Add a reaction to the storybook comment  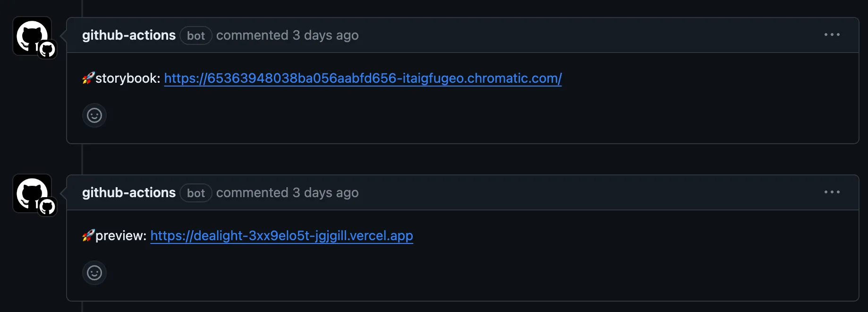click(x=94, y=115)
